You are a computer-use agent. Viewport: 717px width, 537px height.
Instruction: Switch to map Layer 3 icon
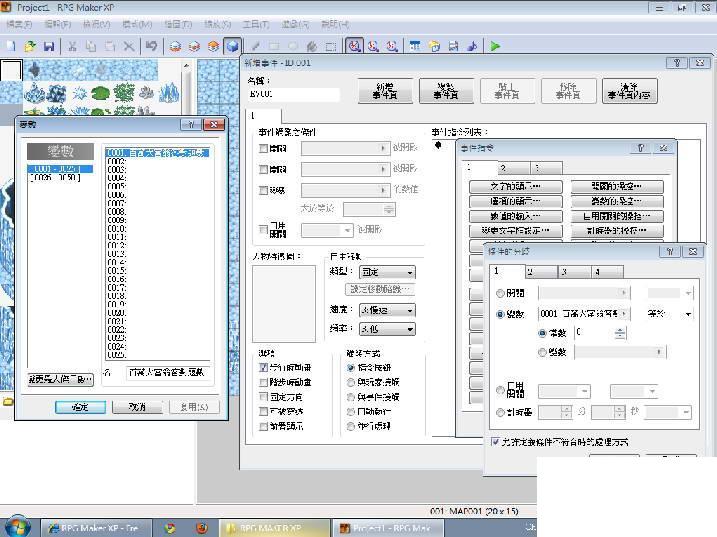pos(213,46)
